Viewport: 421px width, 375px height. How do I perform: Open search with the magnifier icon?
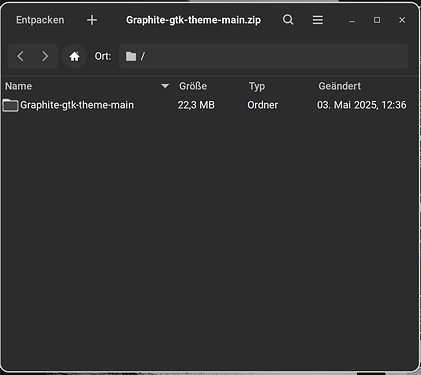point(288,20)
